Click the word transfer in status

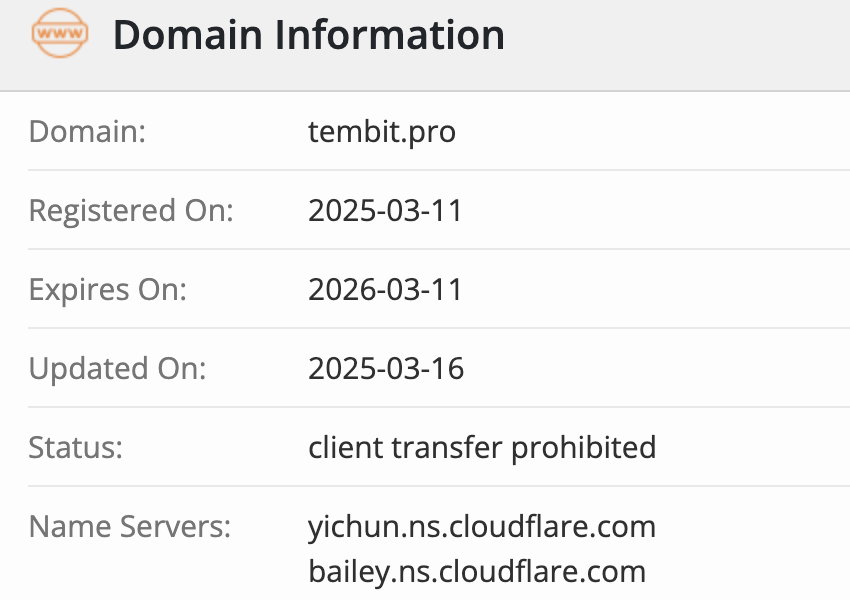pyautogui.click(x=447, y=448)
